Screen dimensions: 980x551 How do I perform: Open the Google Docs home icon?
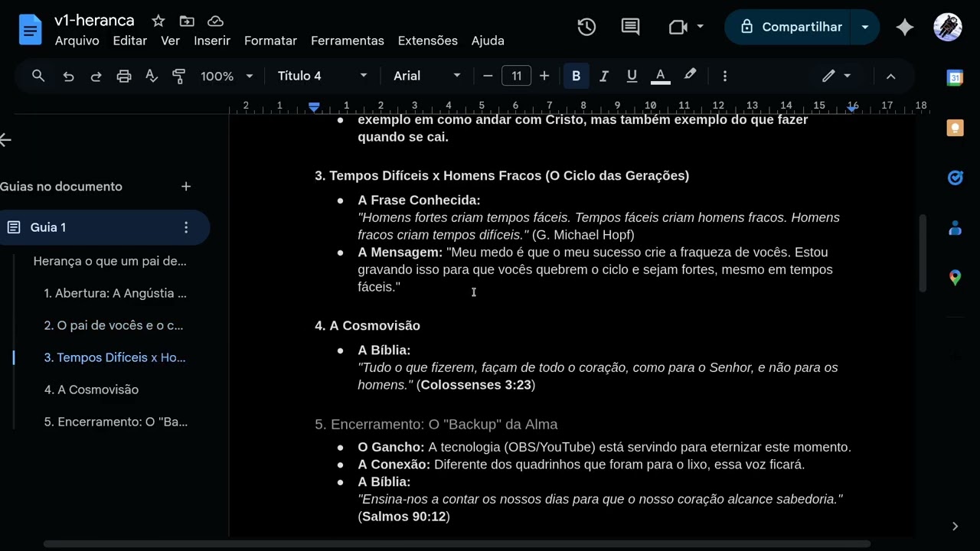[30, 31]
